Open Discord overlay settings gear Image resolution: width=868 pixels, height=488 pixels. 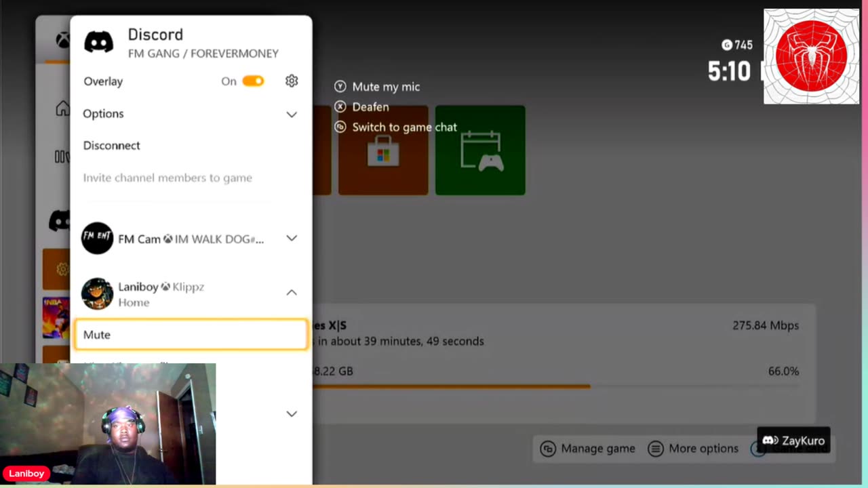pyautogui.click(x=292, y=81)
